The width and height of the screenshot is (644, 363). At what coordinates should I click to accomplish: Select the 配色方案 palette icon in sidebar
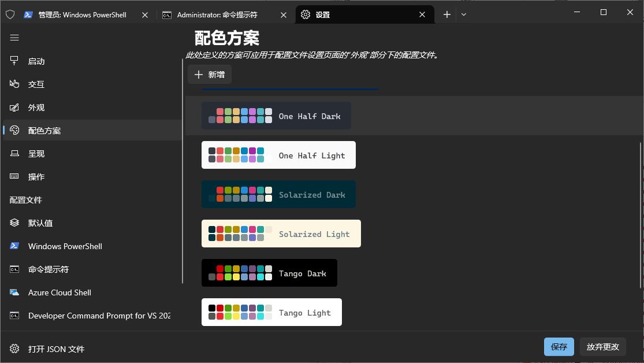point(14,130)
